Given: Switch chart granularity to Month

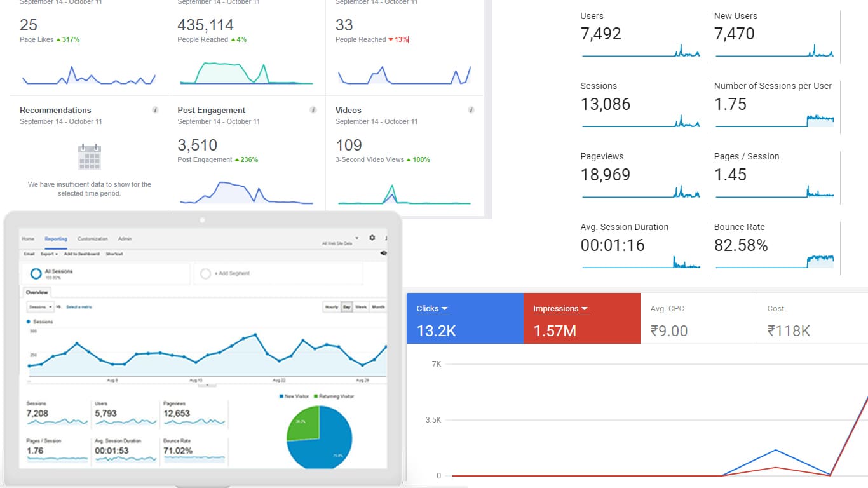Looking at the screenshot, I should click(377, 307).
